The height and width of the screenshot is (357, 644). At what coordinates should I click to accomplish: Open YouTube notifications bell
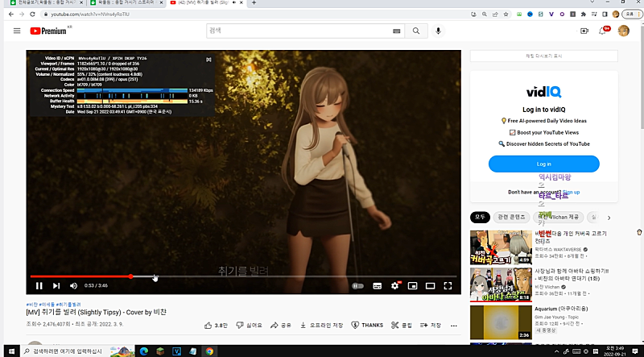tap(604, 31)
